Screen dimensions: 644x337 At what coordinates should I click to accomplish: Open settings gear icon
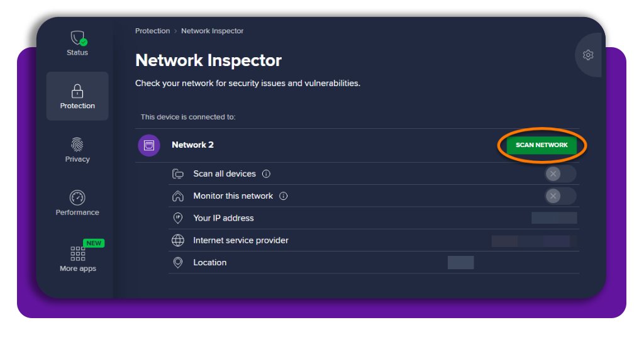click(588, 55)
